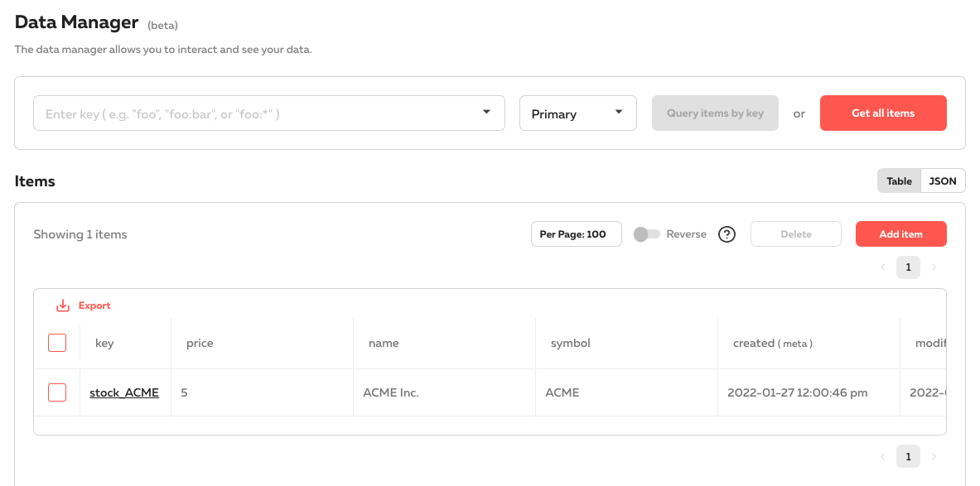Click the Get all items button
The width and height of the screenshot is (980, 486).
pos(883,113)
